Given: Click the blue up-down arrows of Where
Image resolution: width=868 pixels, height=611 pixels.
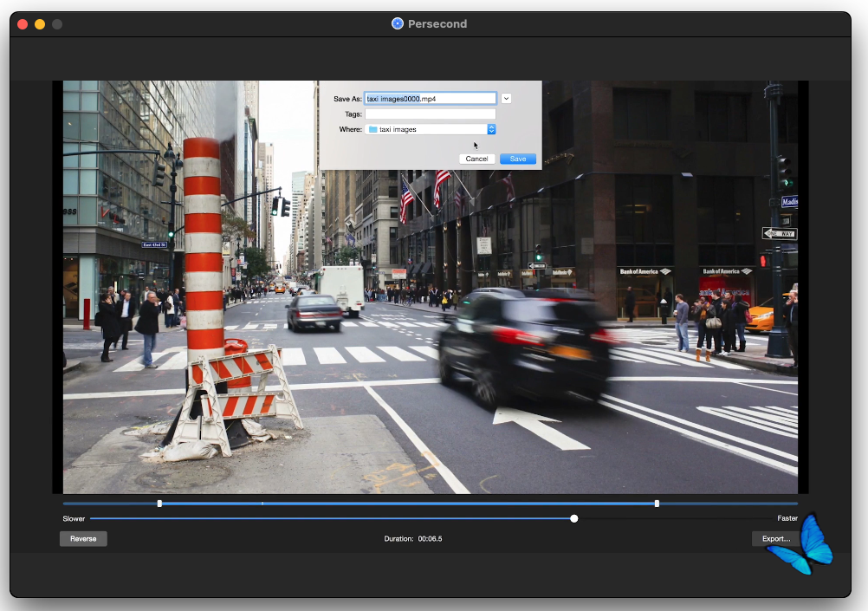Looking at the screenshot, I should click(491, 129).
